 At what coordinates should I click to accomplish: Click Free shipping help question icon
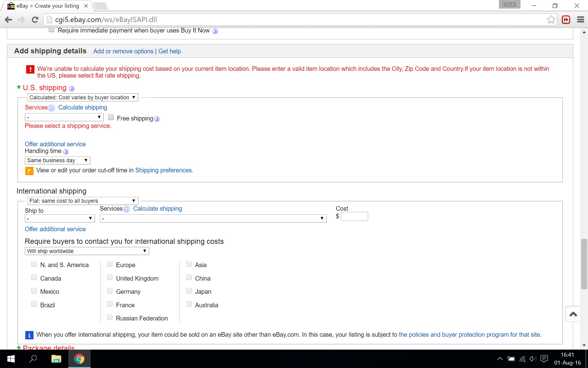point(157,119)
